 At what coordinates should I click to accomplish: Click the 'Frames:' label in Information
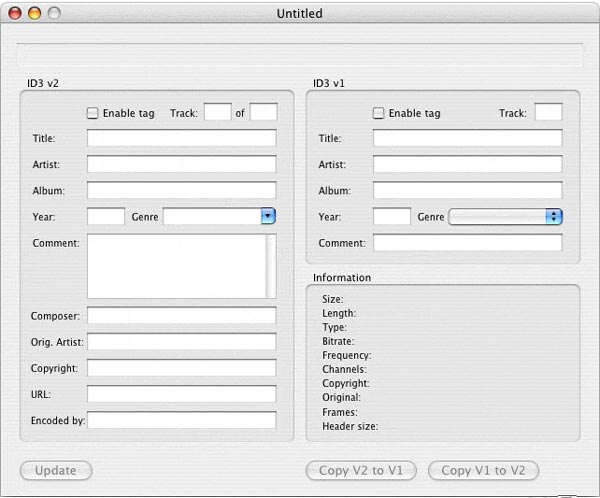[x=340, y=412]
